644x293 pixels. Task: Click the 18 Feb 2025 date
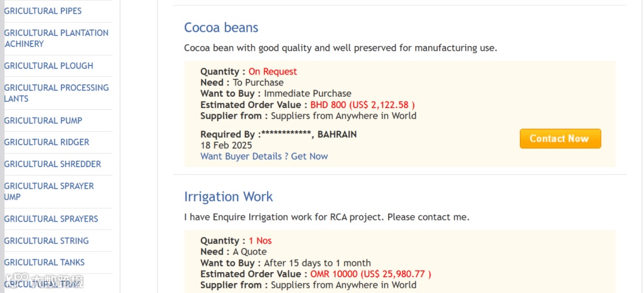[226, 146]
